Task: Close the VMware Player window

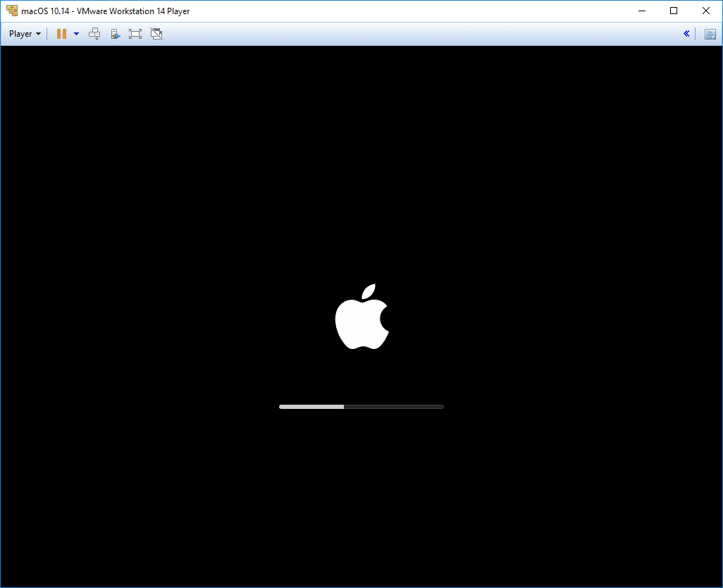Action: pos(705,11)
